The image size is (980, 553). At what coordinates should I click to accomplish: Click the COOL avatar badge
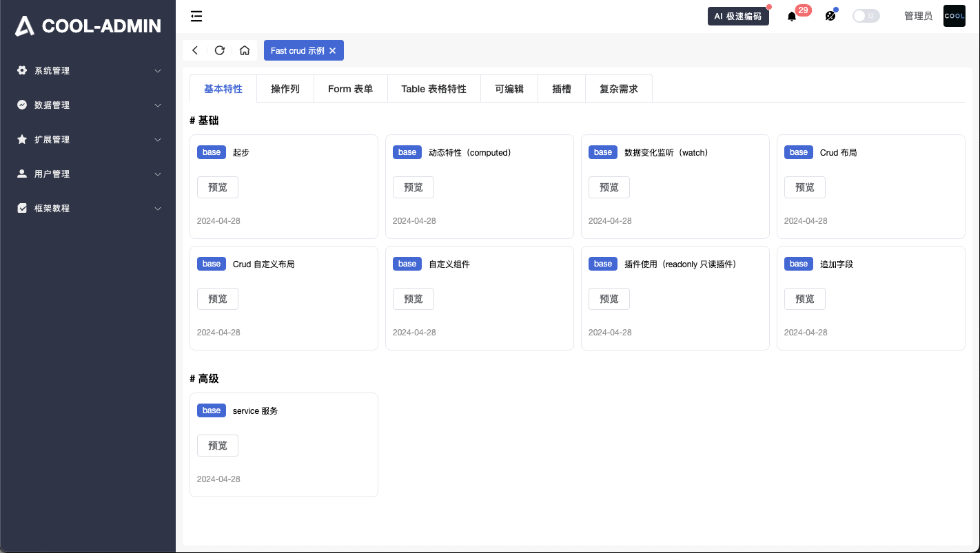pos(954,15)
